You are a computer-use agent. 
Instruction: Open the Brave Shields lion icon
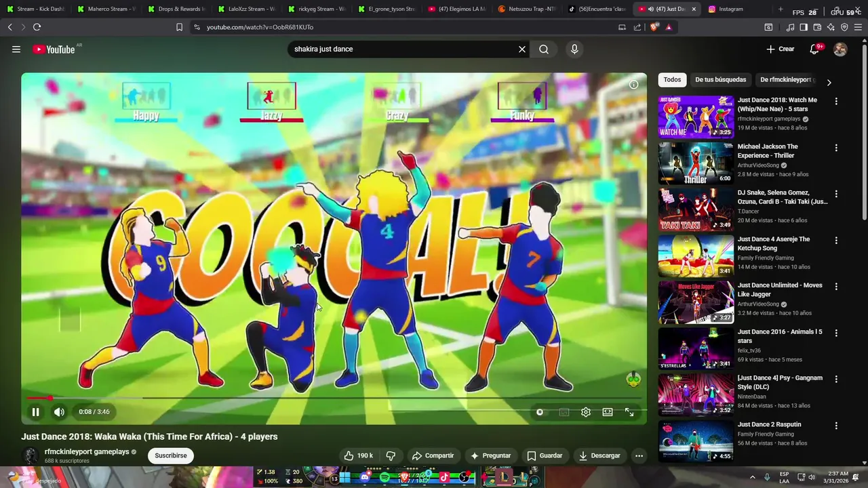pyautogui.click(x=654, y=27)
